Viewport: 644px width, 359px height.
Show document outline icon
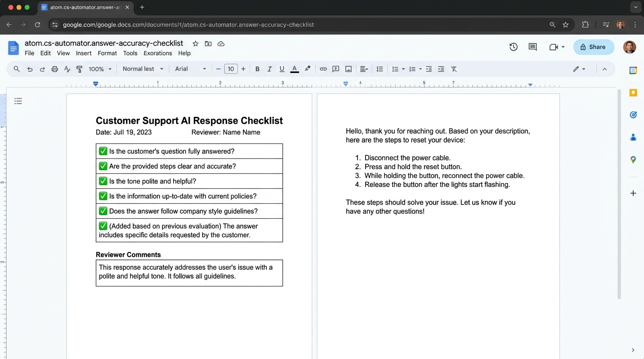(x=18, y=101)
